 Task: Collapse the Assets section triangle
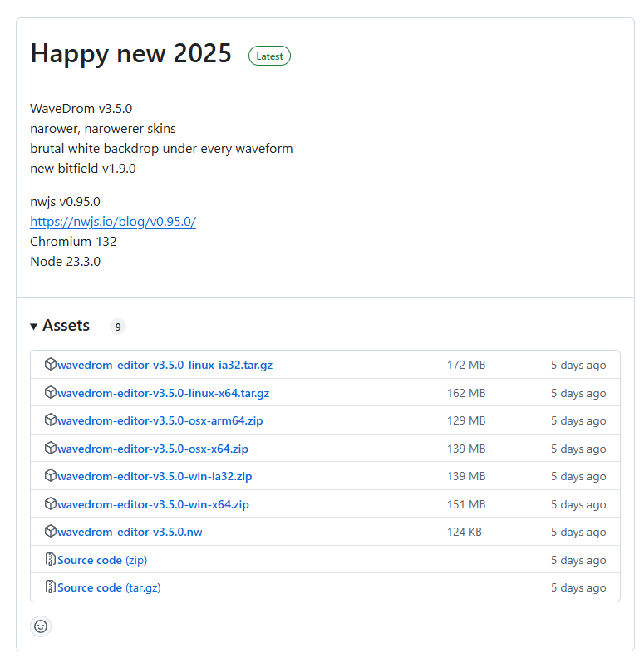click(33, 327)
